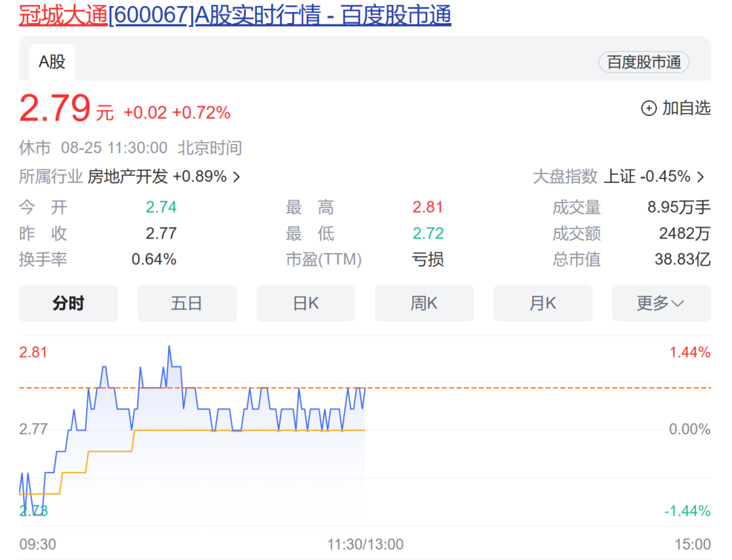The width and height of the screenshot is (732, 560).
Task: Add stock via 加自选 label
Action: click(686, 108)
